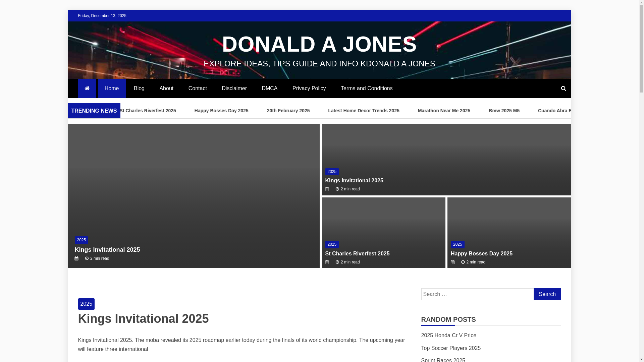Open top-right Kings Invitational 2025 card title
The width and height of the screenshot is (644, 362).
(354, 180)
